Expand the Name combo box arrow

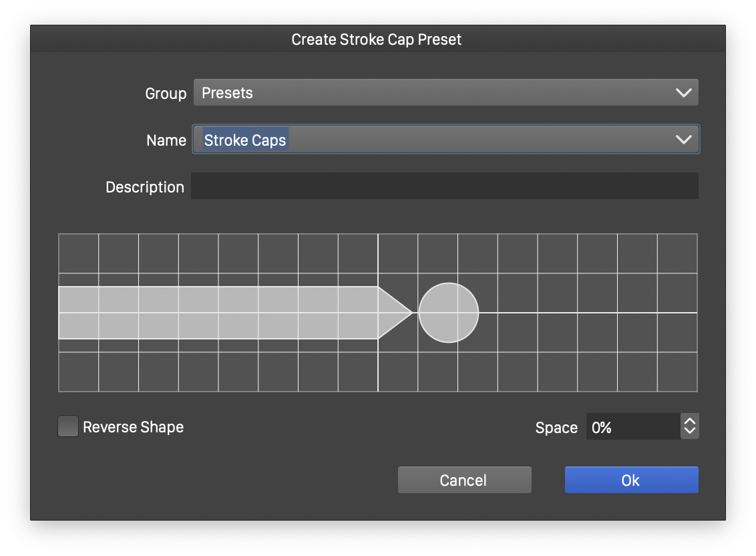(x=683, y=140)
